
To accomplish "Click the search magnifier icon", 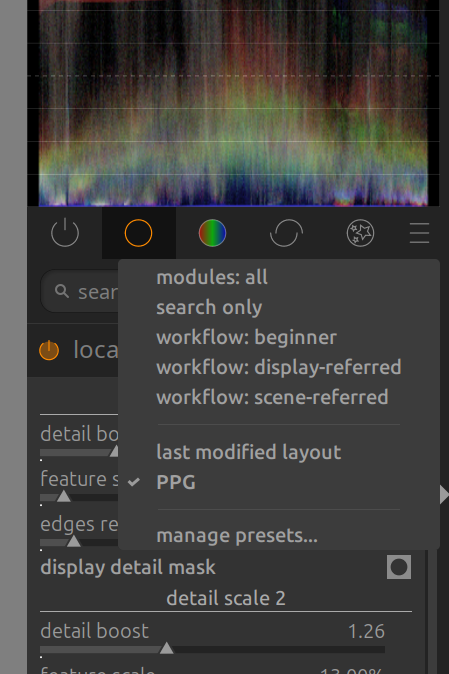I will 62,291.
